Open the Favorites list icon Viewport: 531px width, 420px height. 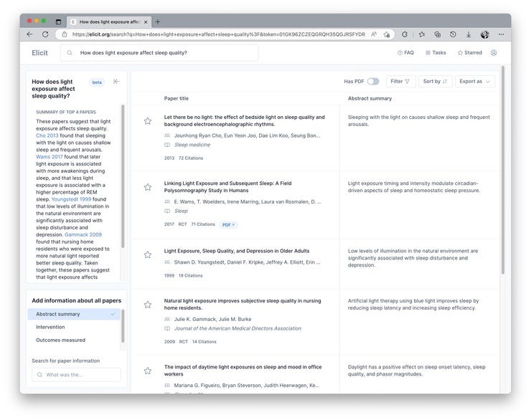click(422, 34)
